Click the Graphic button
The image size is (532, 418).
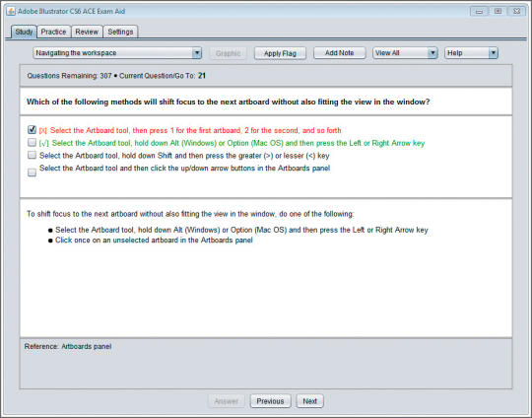[x=228, y=53]
